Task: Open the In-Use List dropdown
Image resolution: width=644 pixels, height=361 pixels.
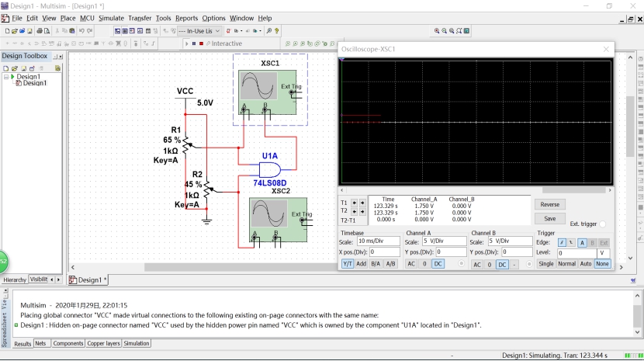Action: tap(217, 31)
